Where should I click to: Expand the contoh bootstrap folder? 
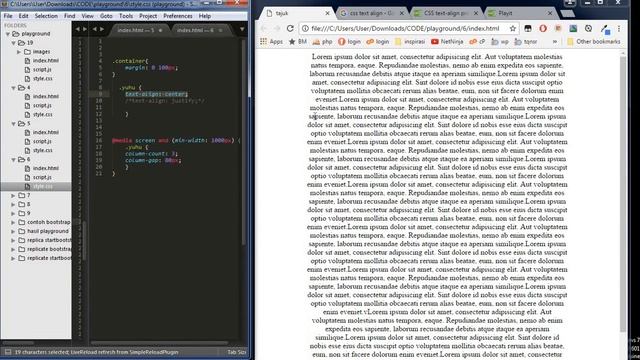point(13,222)
